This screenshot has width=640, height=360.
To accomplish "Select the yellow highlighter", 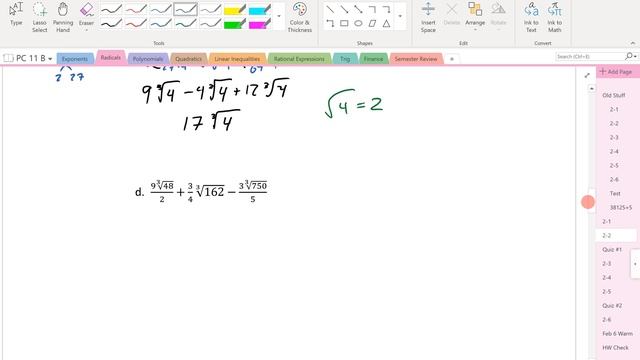I will (235, 9).
